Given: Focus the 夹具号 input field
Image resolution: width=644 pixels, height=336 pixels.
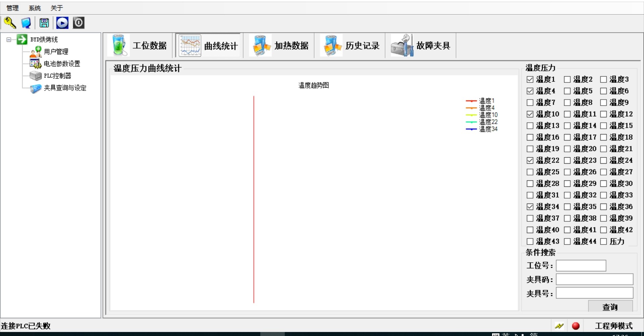Looking at the screenshot, I should click(x=595, y=293).
